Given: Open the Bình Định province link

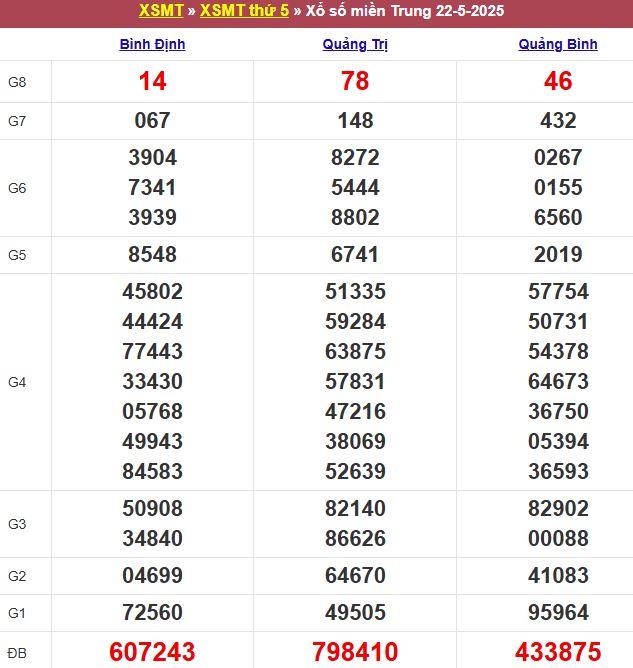Looking at the screenshot, I should point(152,44).
